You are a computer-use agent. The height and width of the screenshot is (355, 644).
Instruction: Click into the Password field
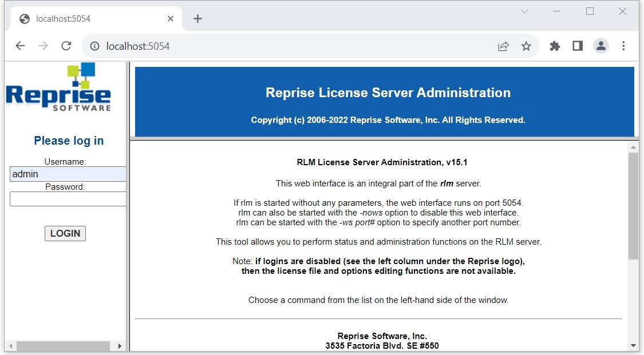(x=68, y=199)
